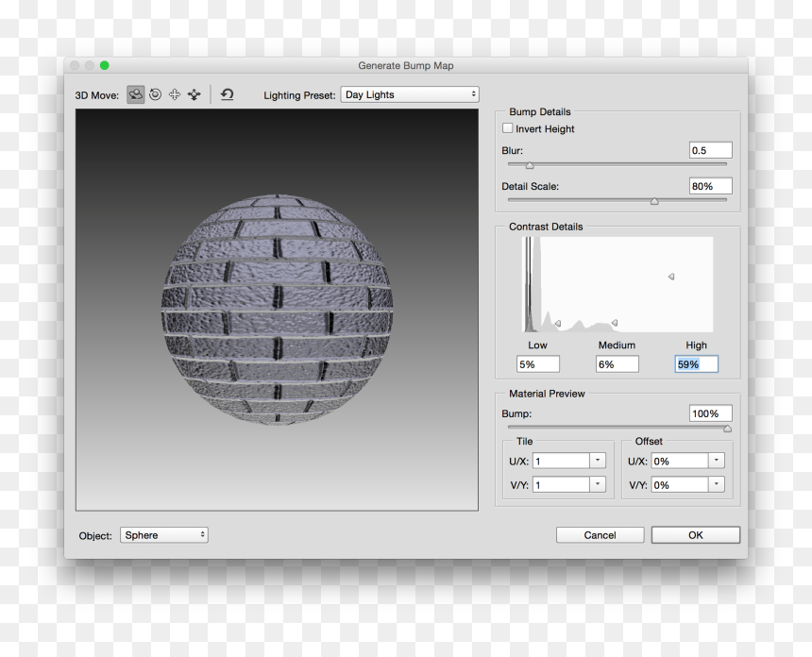Click the Detail Scale slider handle
This screenshot has width=812, height=657.
654,201
